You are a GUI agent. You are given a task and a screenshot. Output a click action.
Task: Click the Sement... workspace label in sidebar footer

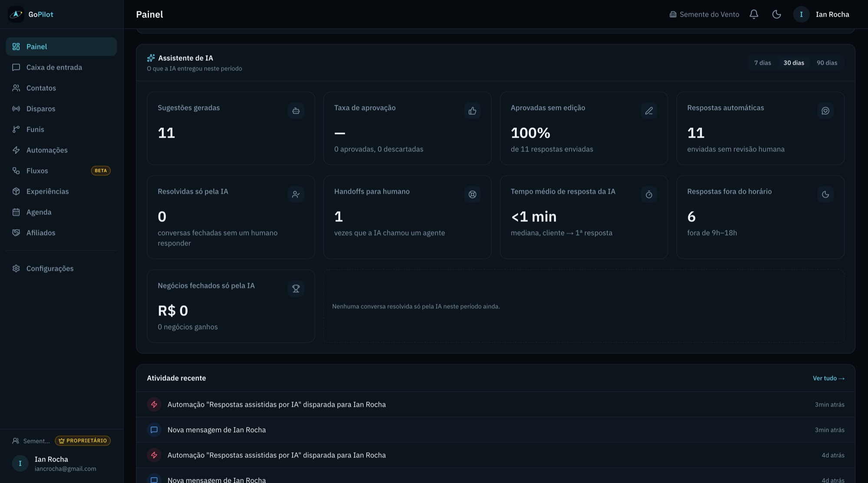click(36, 441)
